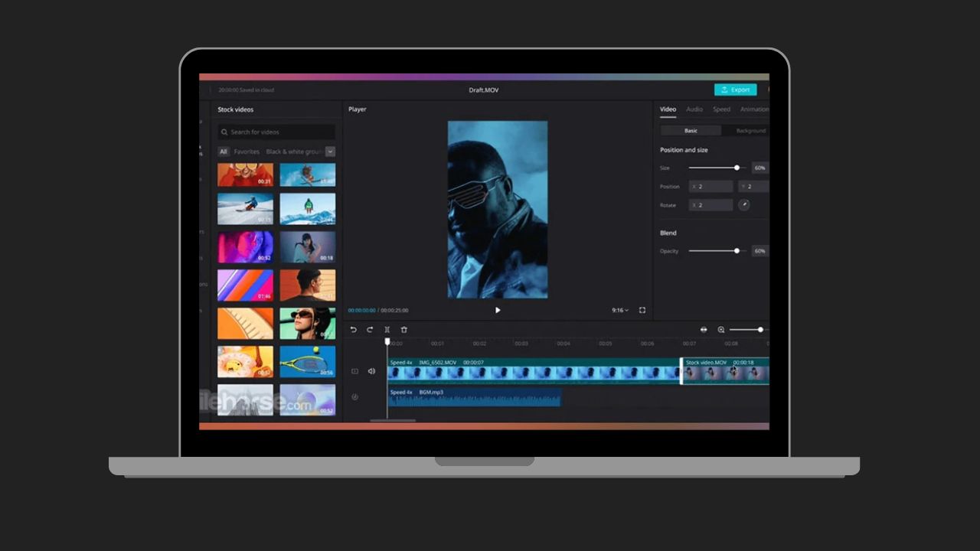Open fullscreen player preview
The image size is (980, 551).
click(x=642, y=310)
